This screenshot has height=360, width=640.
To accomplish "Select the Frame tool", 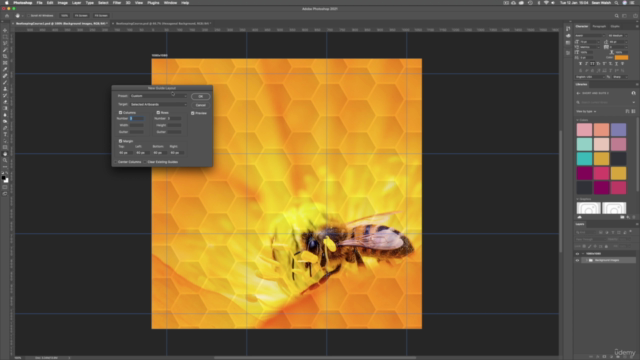I will click(x=5, y=63).
